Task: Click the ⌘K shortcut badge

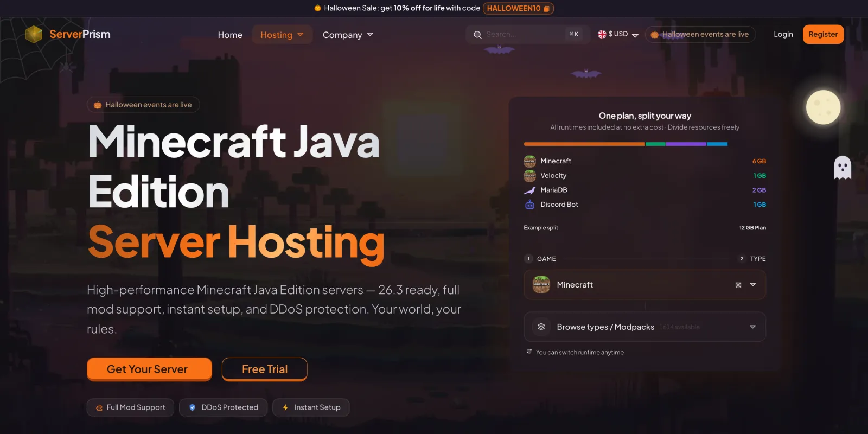Action: coord(574,34)
